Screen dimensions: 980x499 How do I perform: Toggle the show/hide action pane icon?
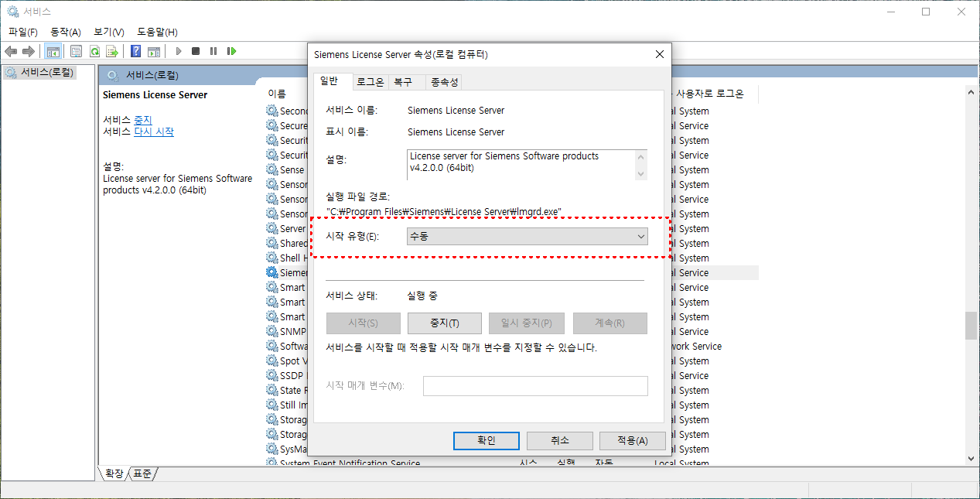tap(154, 51)
